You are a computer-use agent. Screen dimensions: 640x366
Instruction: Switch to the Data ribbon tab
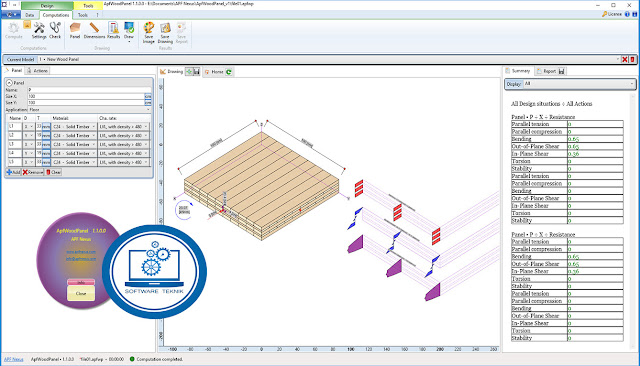click(x=29, y=15)
